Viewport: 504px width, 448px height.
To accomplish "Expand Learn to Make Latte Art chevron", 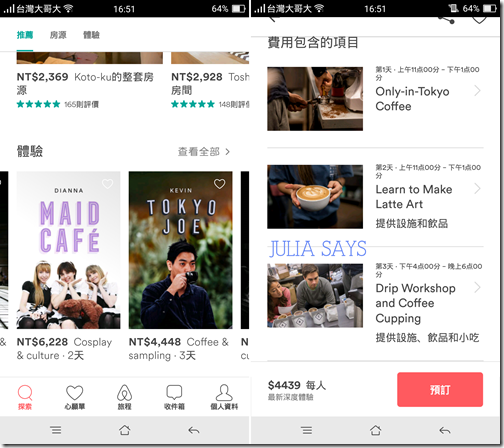I will [x=477, y=189].
